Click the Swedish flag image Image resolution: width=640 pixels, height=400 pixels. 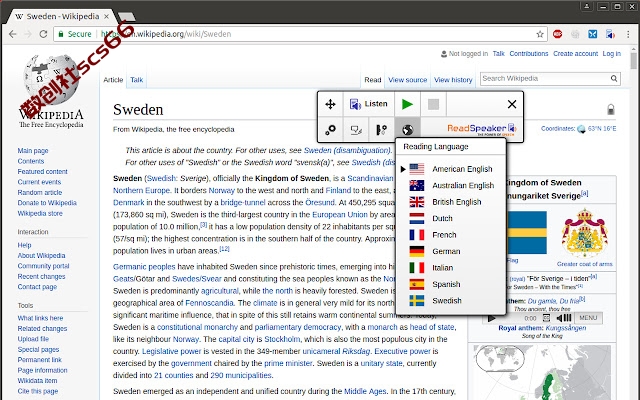pos(527,233)
